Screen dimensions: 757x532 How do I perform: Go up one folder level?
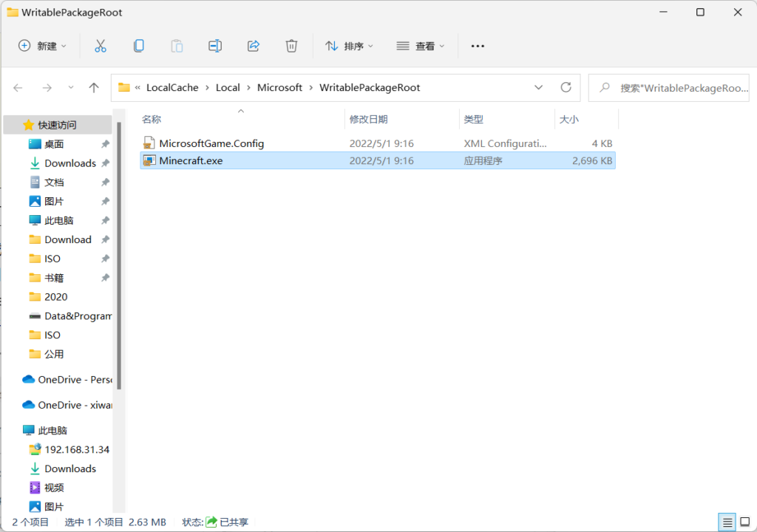[x=94, y=87]
